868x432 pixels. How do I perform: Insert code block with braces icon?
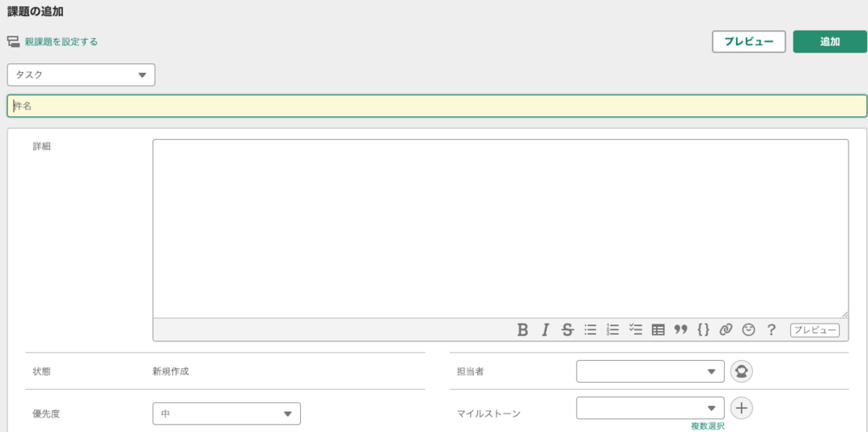703,330
